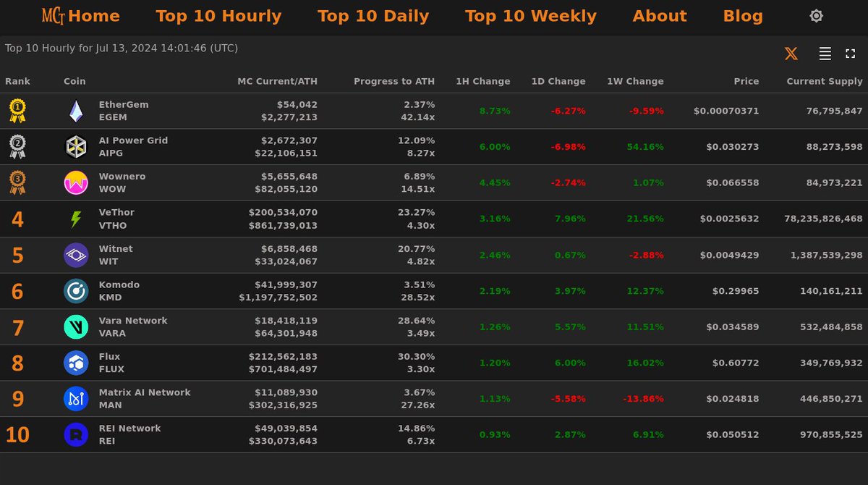Click the rank number 4
The width and height of the screenshot is (868, 485).
(17, 219)
